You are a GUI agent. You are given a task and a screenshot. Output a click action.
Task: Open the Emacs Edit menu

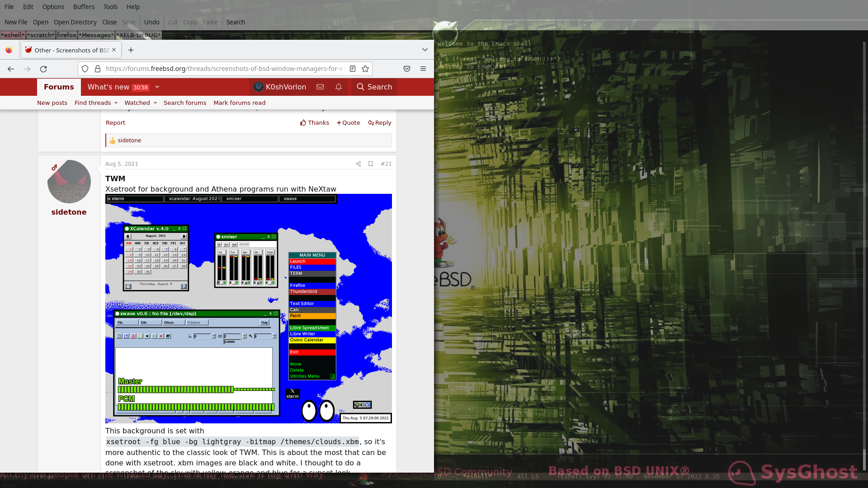[28, 7]
